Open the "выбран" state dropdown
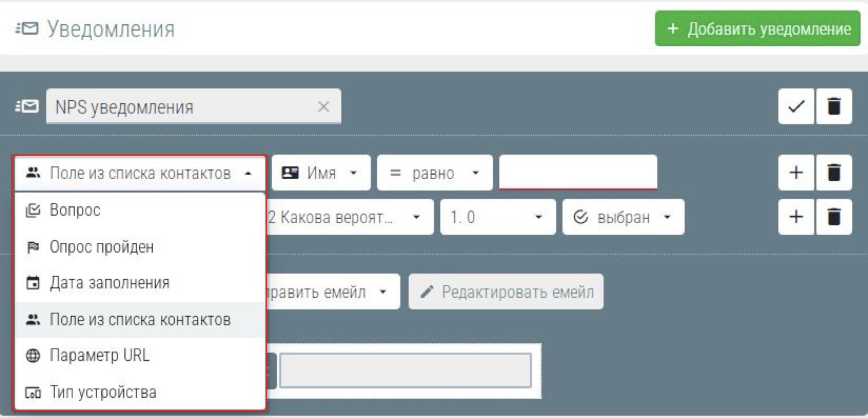The height and width of the screenshot is (418, 868). [x=623, y=217]
